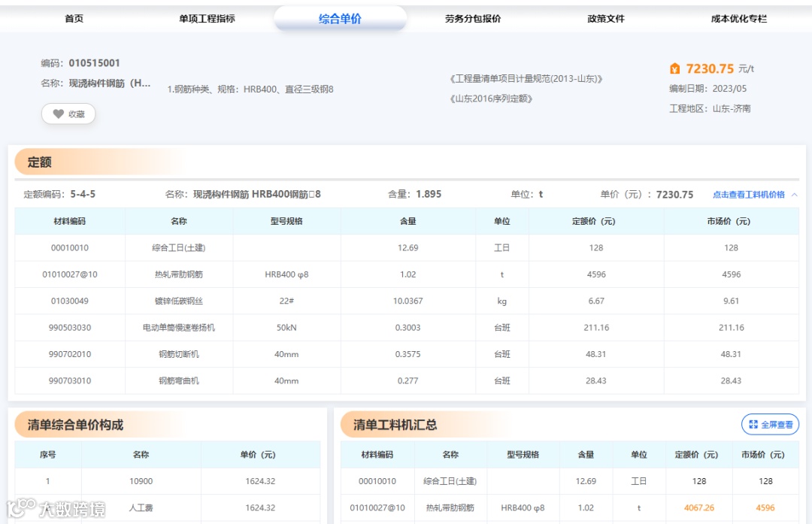Click 市场价（元） header in 定额 table
This screenshot has height=524, width=812.
click(x=732, y=221)
